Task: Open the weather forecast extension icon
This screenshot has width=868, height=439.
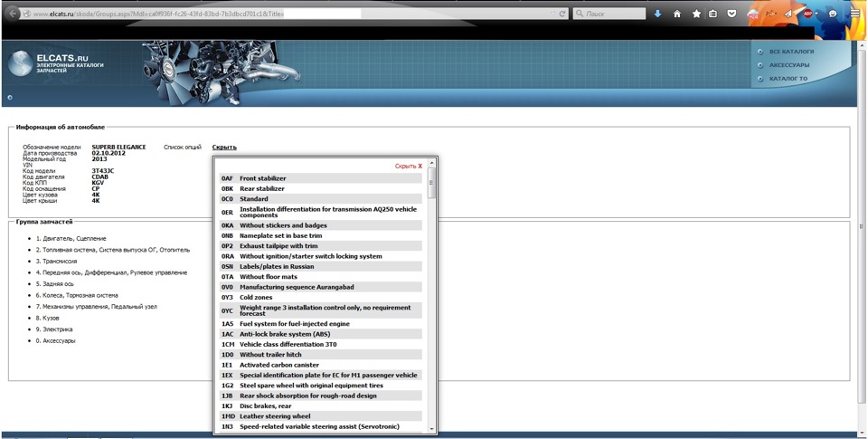Action: click(x=753, y=14)
